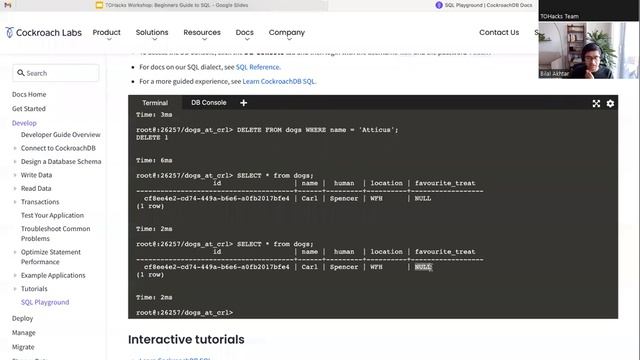
Task: Focus the docs Search field
Action: click(56, 73)
